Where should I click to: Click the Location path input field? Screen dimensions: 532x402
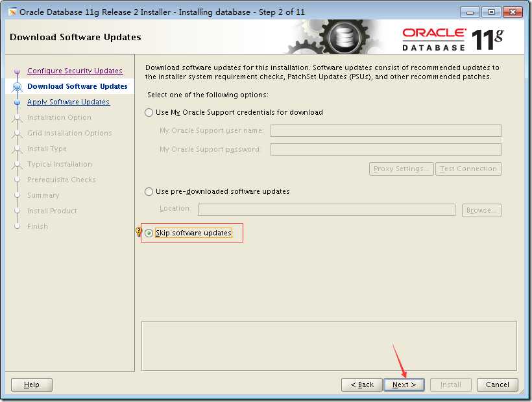(x=326, y=210)
